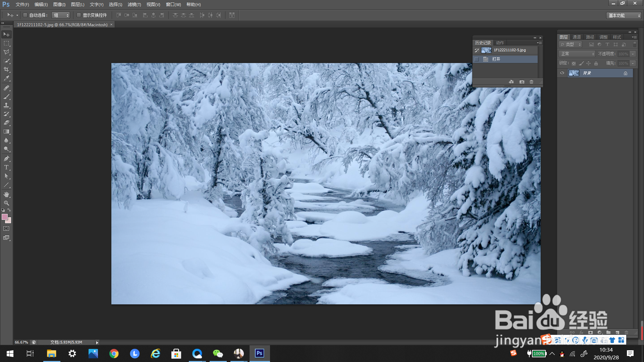Select the Clone Stamp tool
The image size is (644, 362).
pyautogui.click(x=6, y=105)
